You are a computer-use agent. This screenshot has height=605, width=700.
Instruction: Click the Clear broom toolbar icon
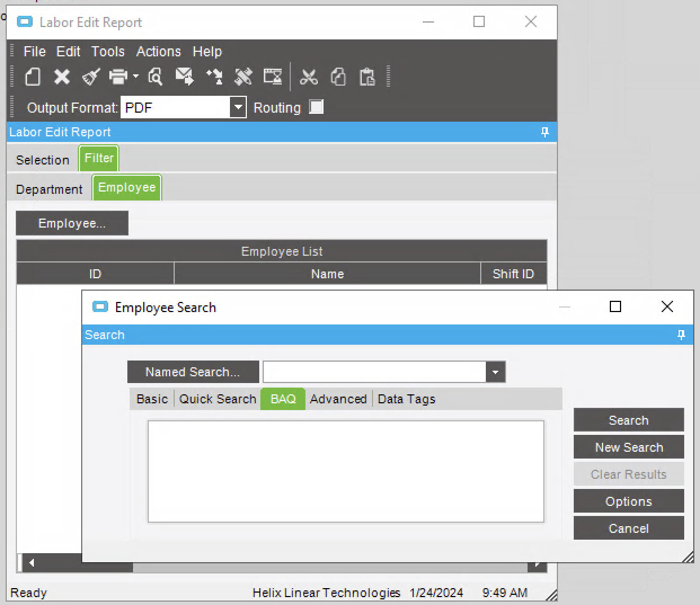91,77
